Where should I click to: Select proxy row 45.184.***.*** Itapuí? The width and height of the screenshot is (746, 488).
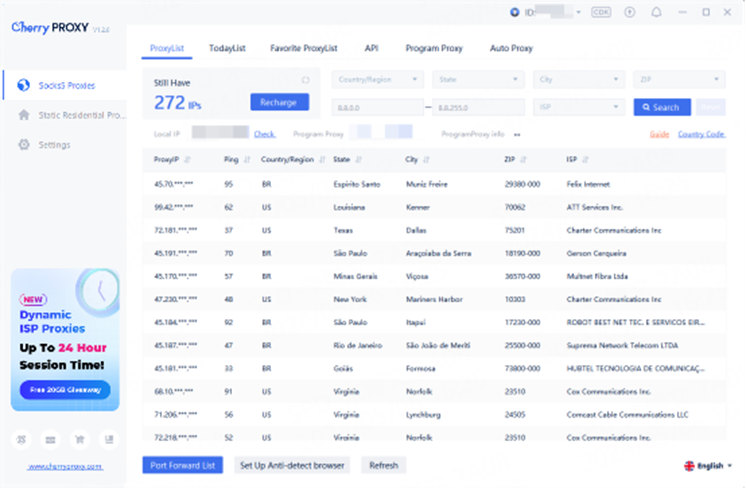[434, 322]
